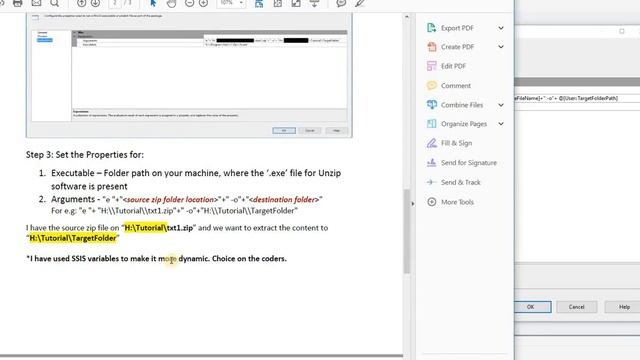Image resolution: width=640 pixels, height=360 pixels.
Task: Open More Tools
Action: pyautogui.click(x=457, y=202)
